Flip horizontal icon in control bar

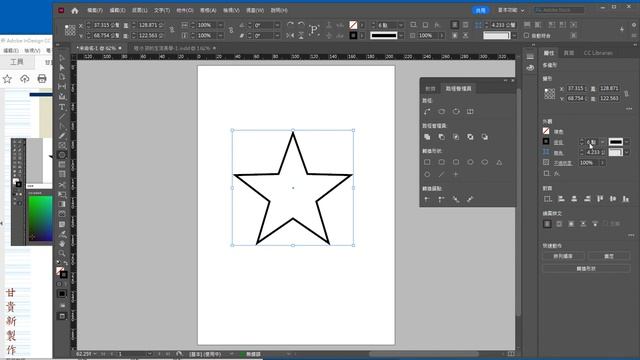coord(290,36)
